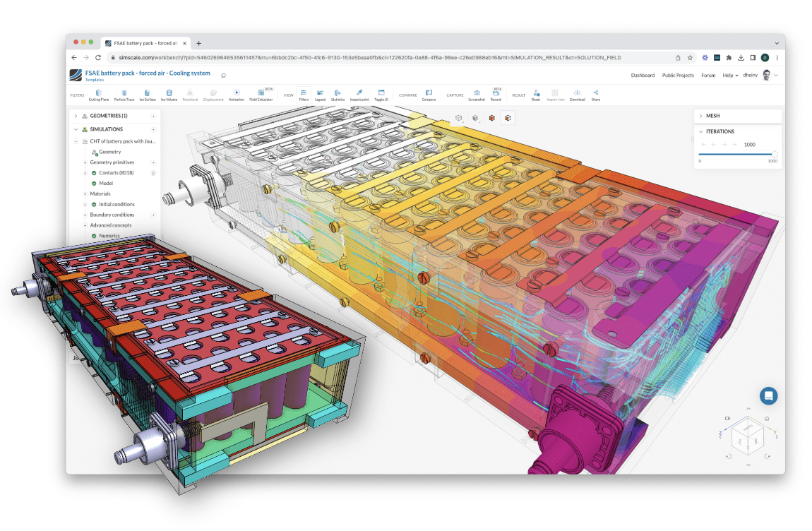Open the Help menu
Viewport: 812px width, 531px height.
coord(729,76)
